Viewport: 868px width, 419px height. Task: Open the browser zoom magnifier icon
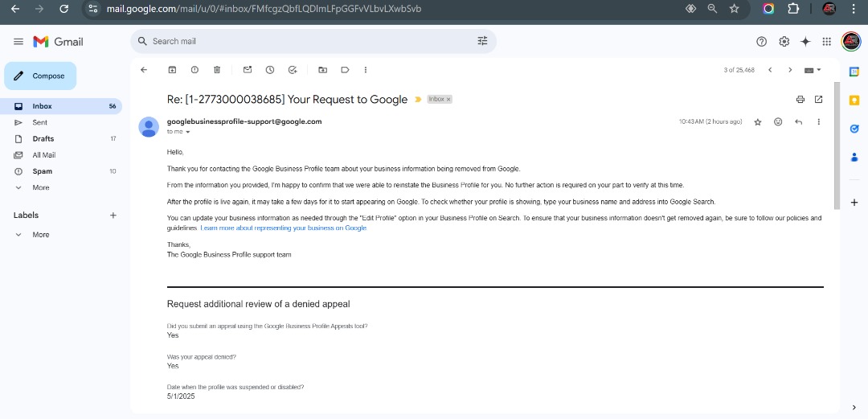[x=712, y=9]
